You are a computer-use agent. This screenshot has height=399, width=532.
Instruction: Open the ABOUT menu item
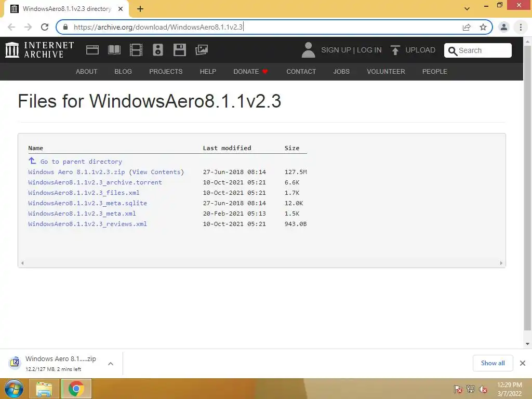coord(87,72)
